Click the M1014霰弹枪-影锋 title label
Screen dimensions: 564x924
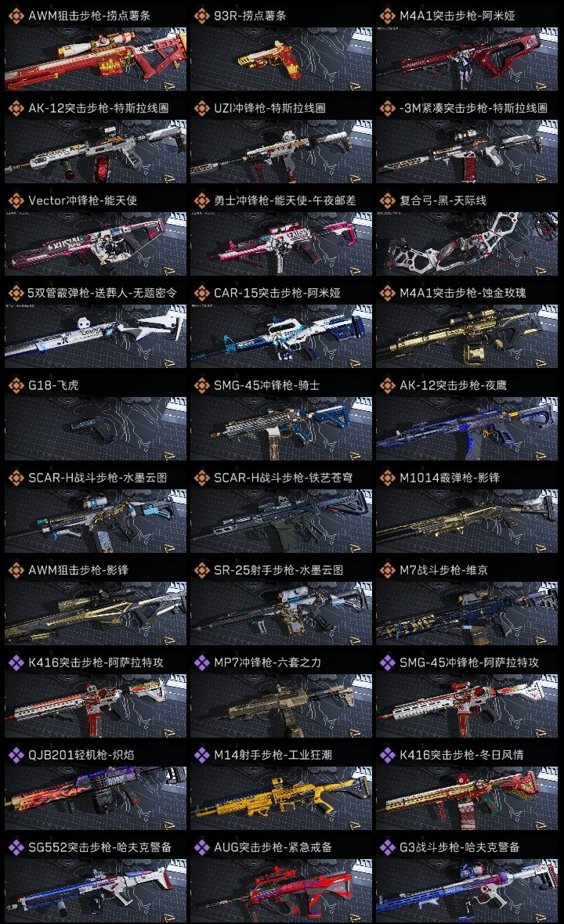(449, 478)
